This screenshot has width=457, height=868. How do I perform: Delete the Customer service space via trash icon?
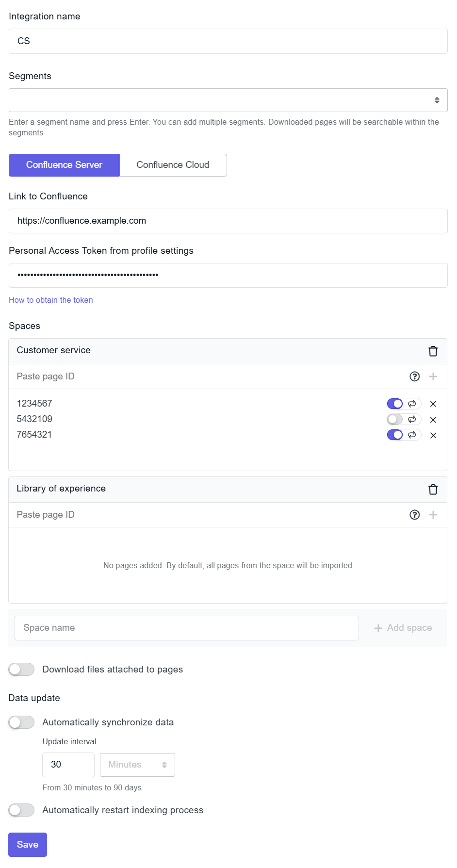pyautogui.click(x=433, y=351)
